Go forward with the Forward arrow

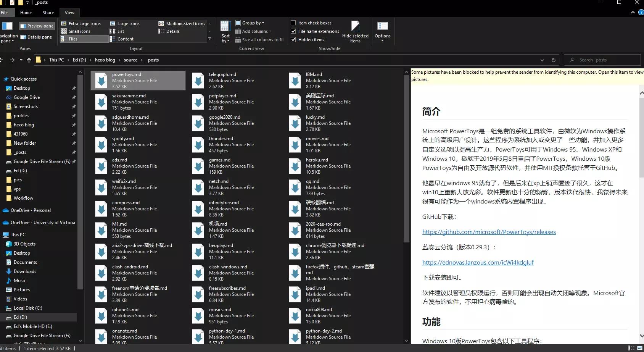[12, 60]
